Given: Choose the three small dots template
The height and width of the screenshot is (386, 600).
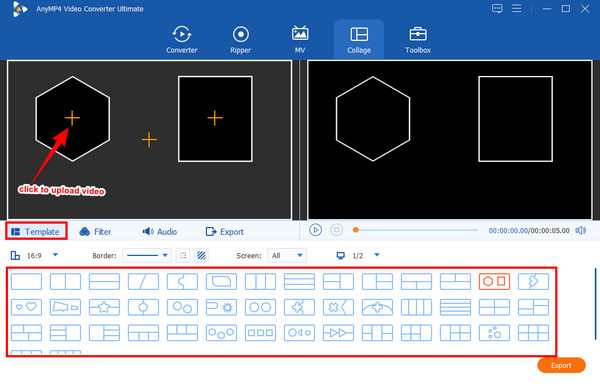Looking at the screenshot, I should point(494,333).
